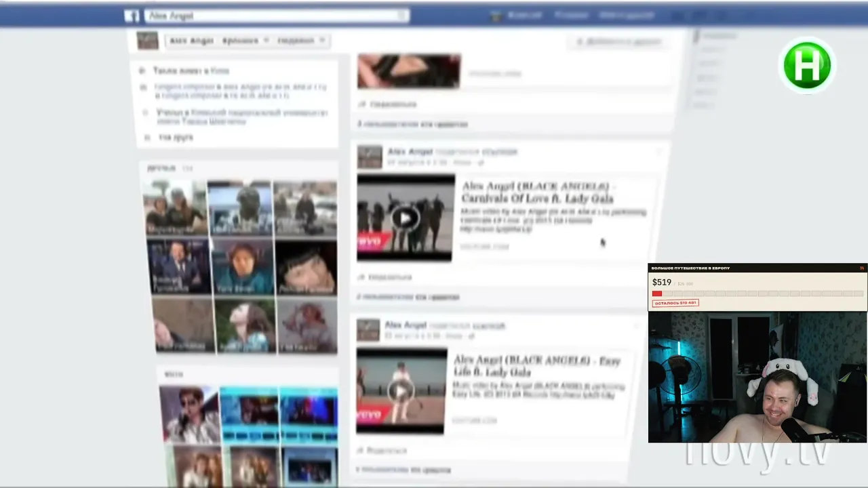
Task: Open the Kyiv link in the about section
Action: [220, 70]
